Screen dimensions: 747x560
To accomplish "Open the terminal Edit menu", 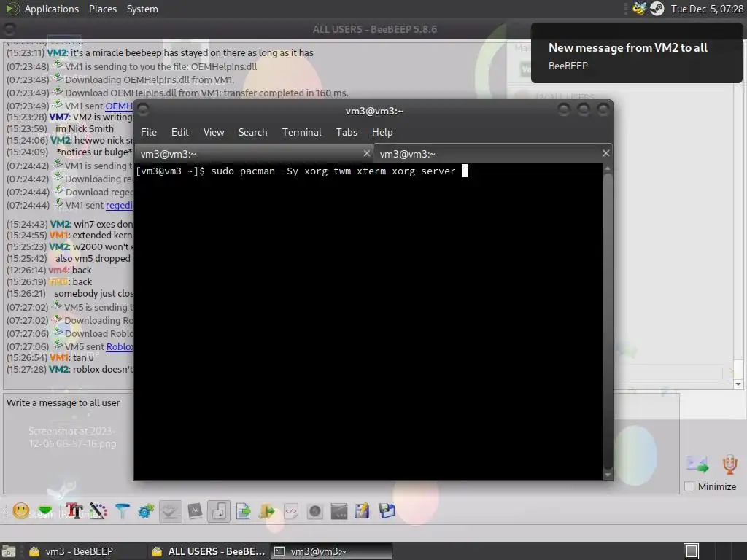I will pos(180,132).
